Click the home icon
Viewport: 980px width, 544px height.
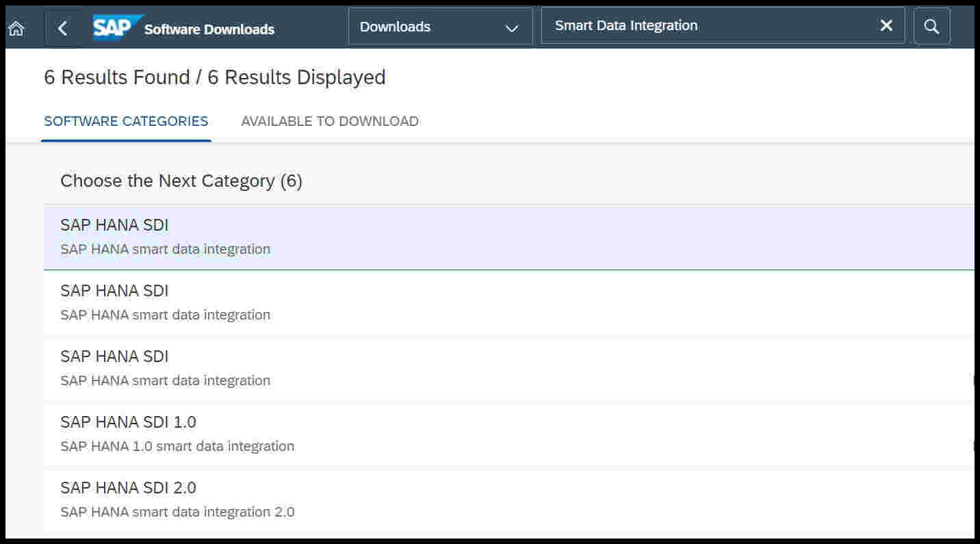click(15, 26)
